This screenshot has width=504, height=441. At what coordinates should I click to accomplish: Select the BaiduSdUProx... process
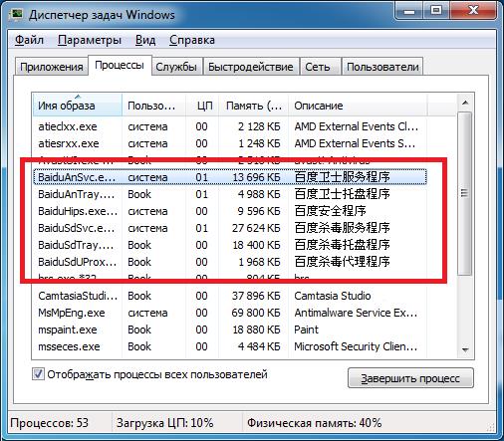click(x=229, y=262)
